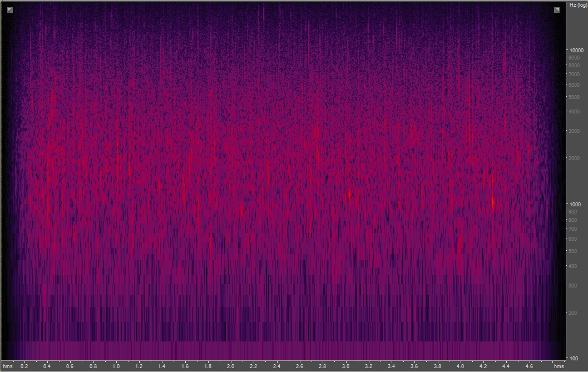This screenshot has height=372, width=588.
Task: Click the top-left corner triangle handle
Action: 9,9
